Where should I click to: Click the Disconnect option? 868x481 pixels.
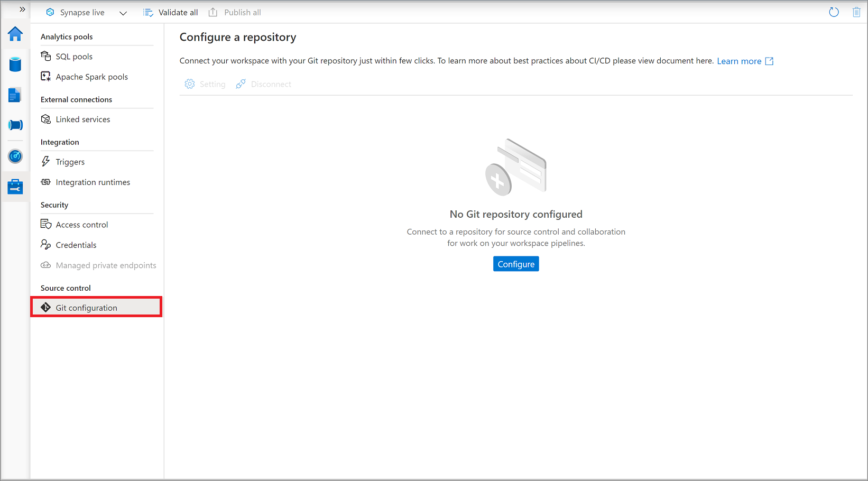pos(263,84)
